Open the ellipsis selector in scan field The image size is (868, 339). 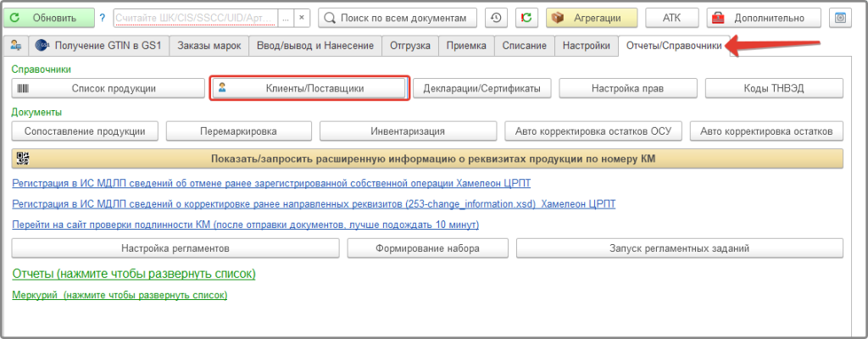click(285, 18)
